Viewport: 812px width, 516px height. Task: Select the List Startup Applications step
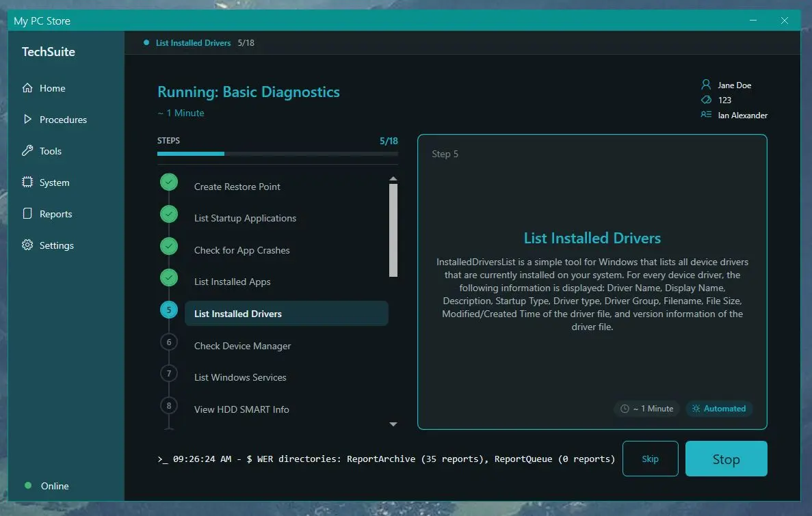coord(245,219)
